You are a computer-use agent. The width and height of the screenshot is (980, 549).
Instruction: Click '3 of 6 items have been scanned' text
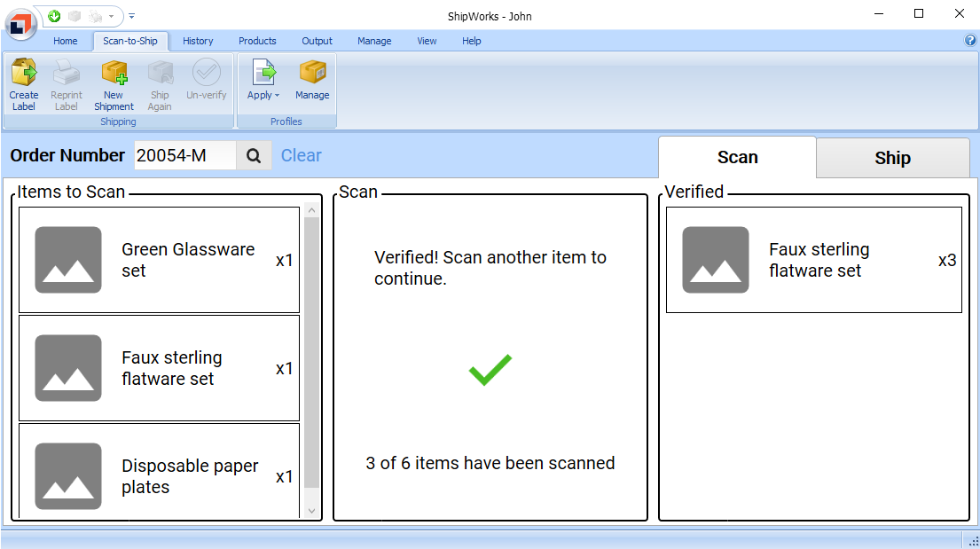click(x=490, y=463)
